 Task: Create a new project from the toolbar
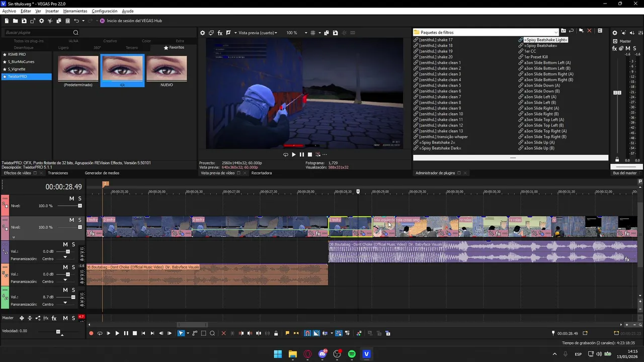7,21
